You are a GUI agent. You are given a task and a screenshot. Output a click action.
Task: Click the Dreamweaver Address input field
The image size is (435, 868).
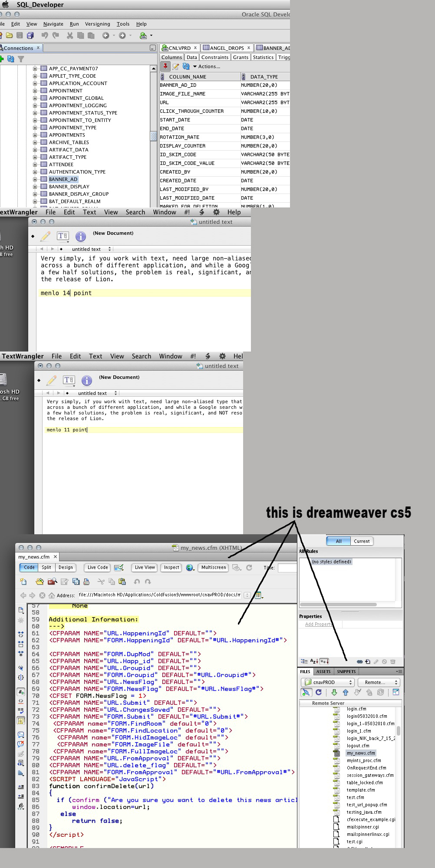(159, 595)
